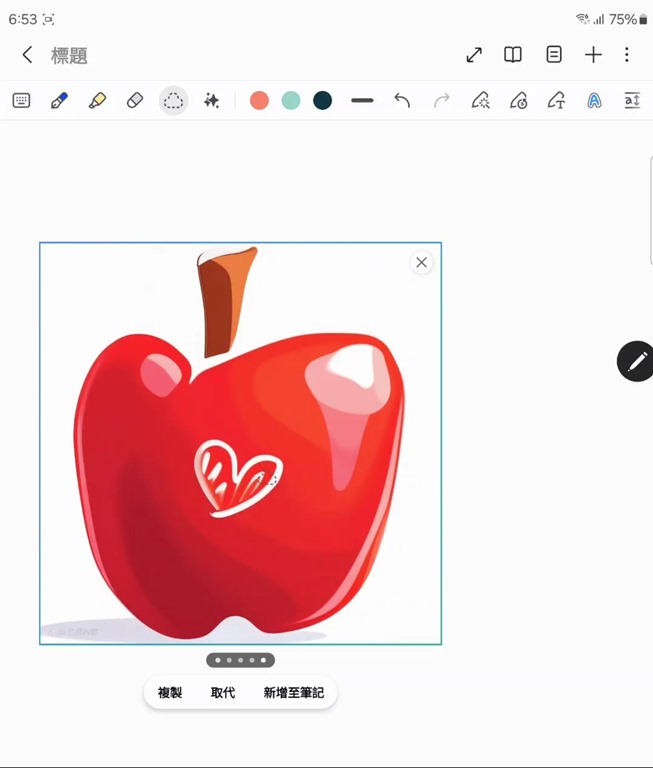The height and width of the screenshot is (768, 653).
Task: Change pen stroke thickness line
Action: point(363,100)
